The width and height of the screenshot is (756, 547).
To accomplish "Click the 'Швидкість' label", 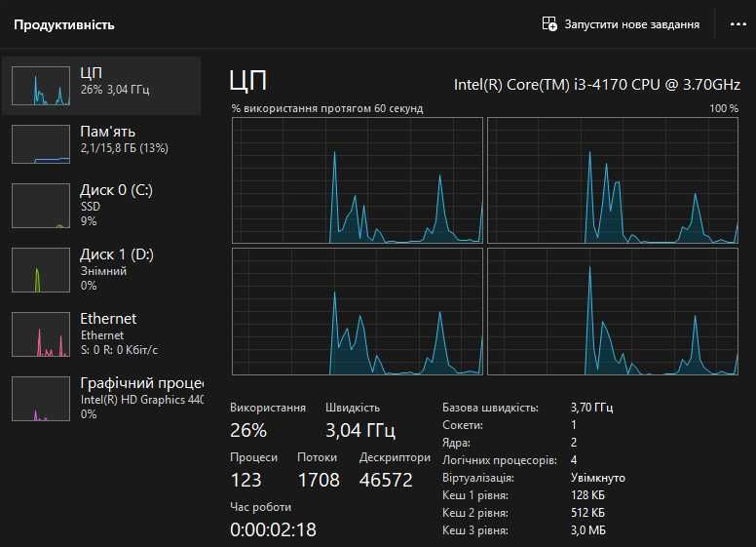I will point(353,408).
